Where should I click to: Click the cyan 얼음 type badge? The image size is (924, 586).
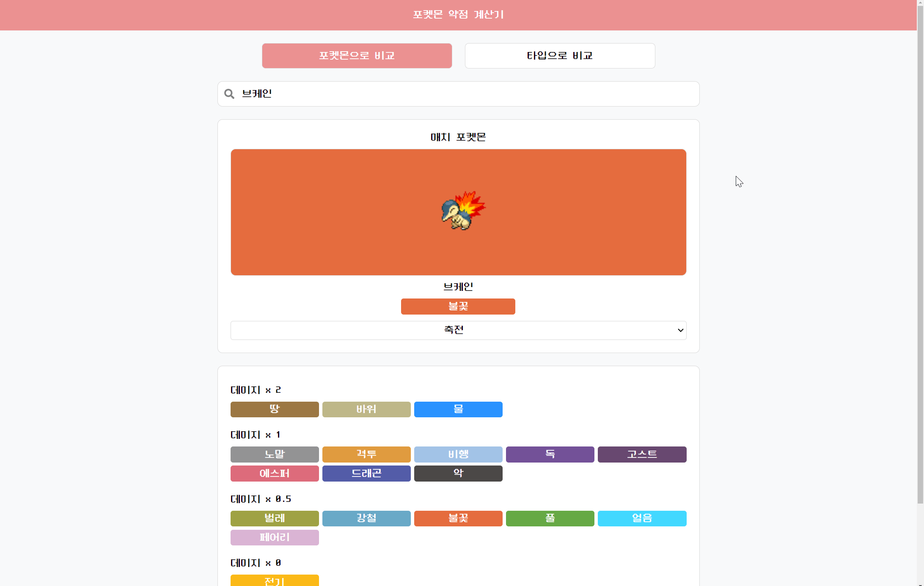coord(641,518)
